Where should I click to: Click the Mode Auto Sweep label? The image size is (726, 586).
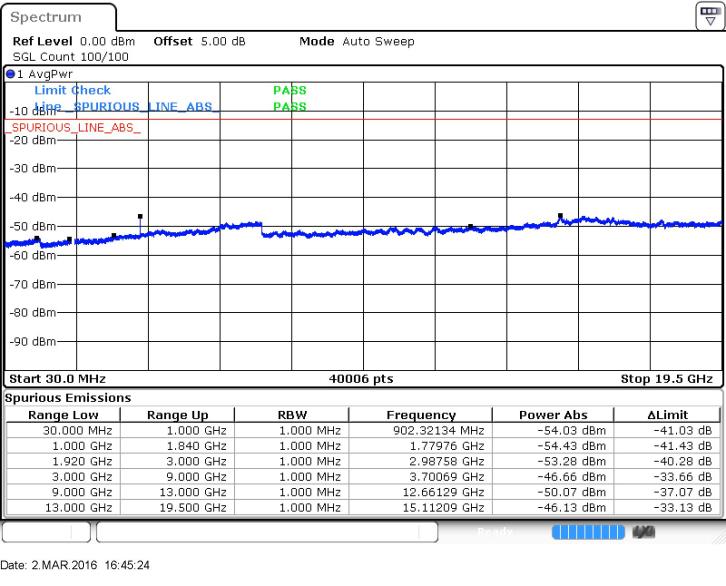(x=357, y=41)
